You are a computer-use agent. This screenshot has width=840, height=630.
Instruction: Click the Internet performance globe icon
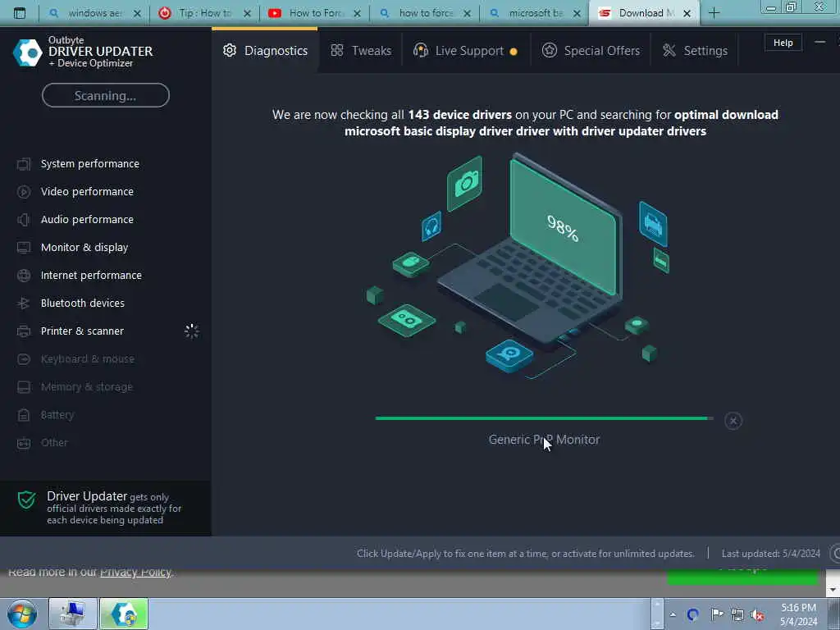tap(24, 276)
